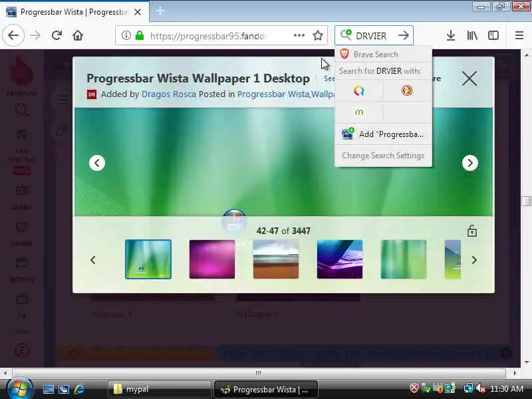This screenshot has height=399, width=532.
Task: Reload the page with the refresh icon
Action: pos(57,35)
